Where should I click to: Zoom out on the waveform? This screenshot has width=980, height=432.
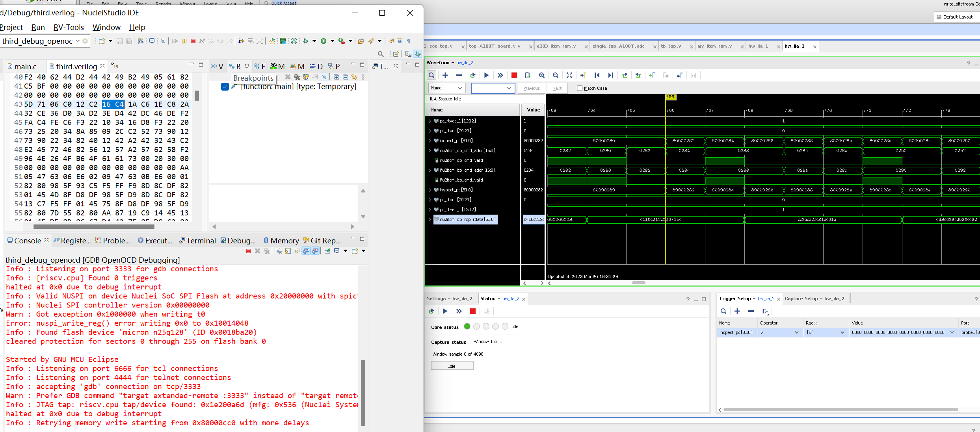pyautogui.click(x=556, y=75)
